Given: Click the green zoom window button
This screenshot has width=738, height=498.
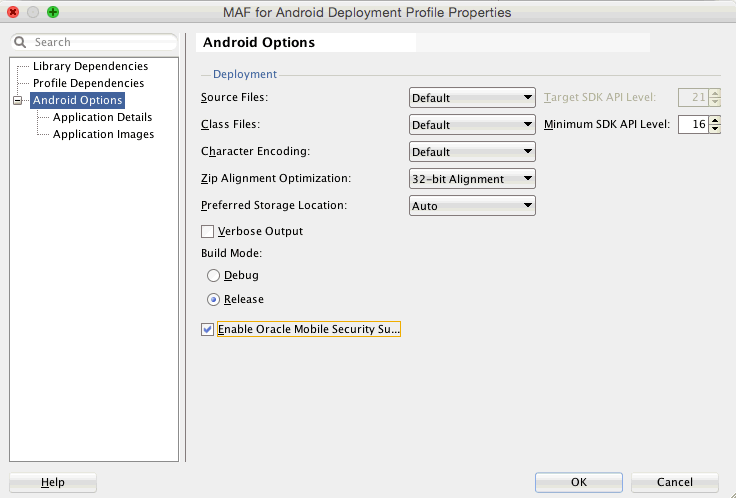Looking at the screenshot, I should pos(53,12).
